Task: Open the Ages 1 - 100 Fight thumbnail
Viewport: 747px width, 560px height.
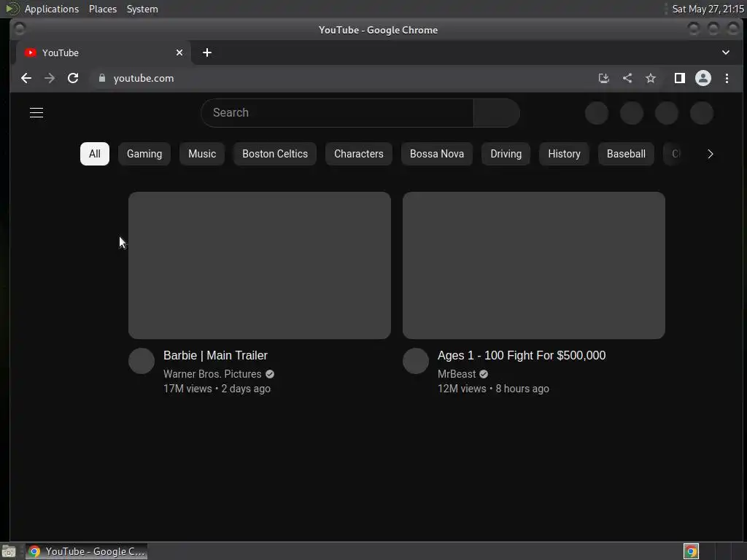Action: (533, 265)
